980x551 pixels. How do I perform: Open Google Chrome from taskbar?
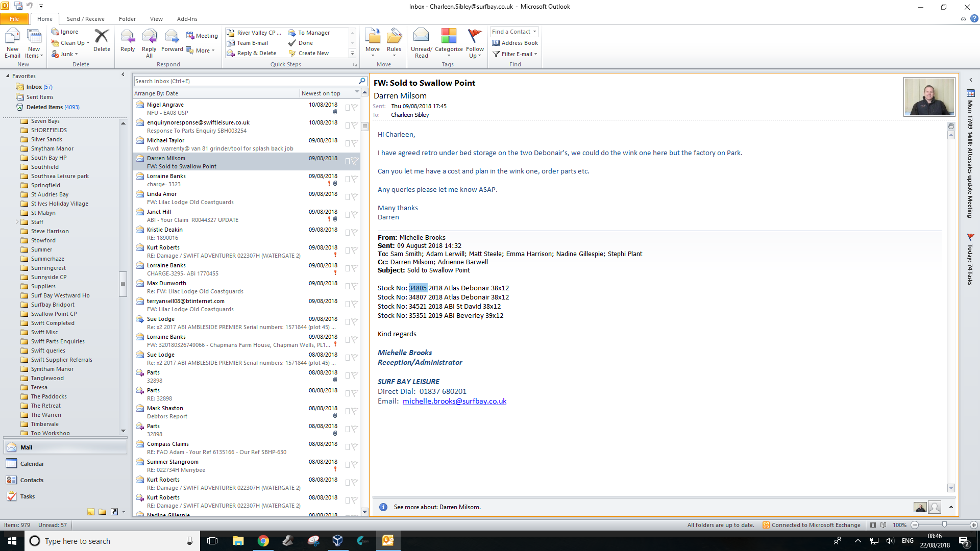click(263, 541)
